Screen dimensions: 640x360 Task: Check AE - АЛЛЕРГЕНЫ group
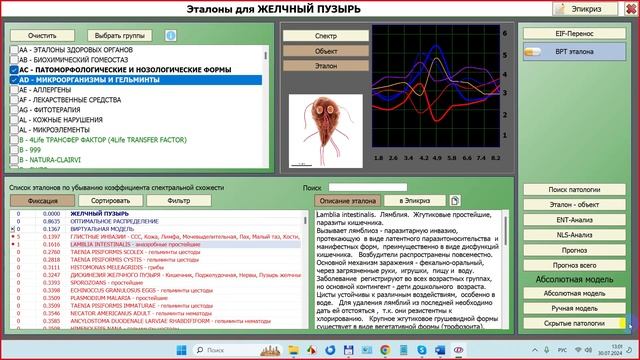(x=14, y=90)
